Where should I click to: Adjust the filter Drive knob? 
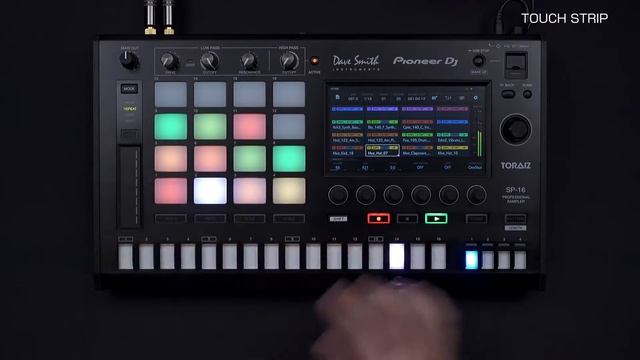pyautogui.click(x=170, y=61)
